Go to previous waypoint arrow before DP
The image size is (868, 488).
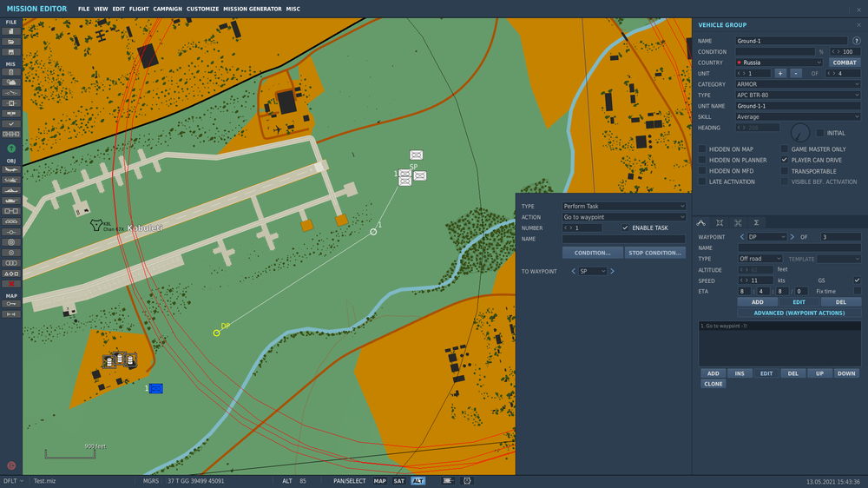pos(742,237)
